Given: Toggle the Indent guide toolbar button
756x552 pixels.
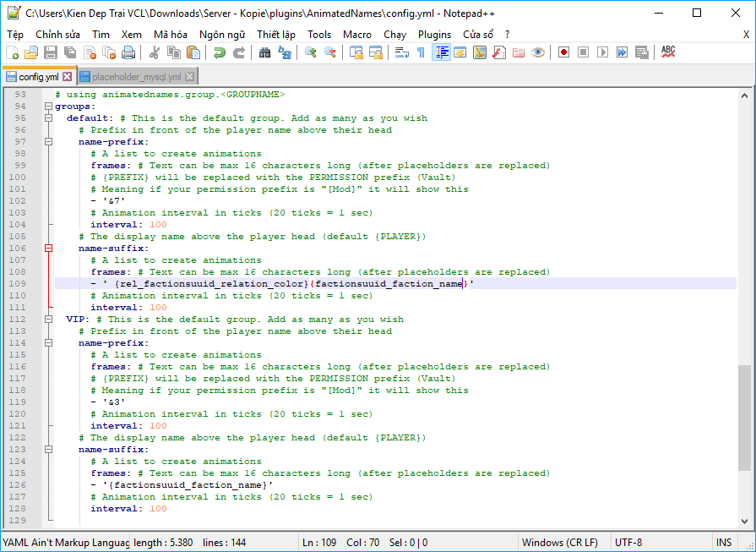Looking at the screenshot, I should coord(441,52).
